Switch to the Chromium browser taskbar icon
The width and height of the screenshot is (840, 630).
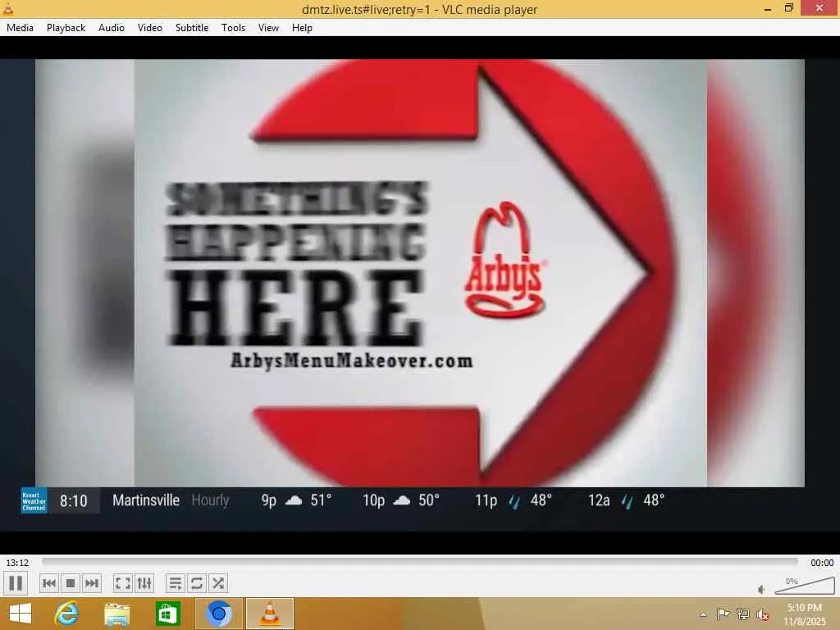218,614
